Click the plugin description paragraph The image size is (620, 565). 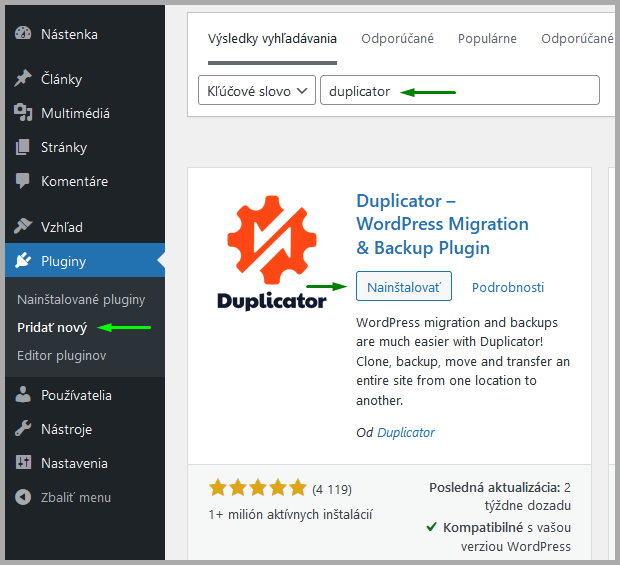pyautogui.click(x=463, y=361)
